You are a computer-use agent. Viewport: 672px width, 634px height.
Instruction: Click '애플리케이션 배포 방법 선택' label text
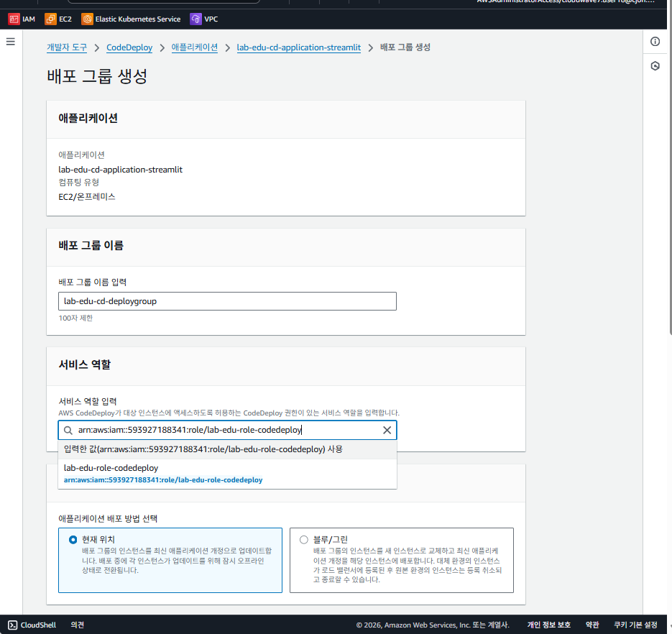click(x=108, y=519)
